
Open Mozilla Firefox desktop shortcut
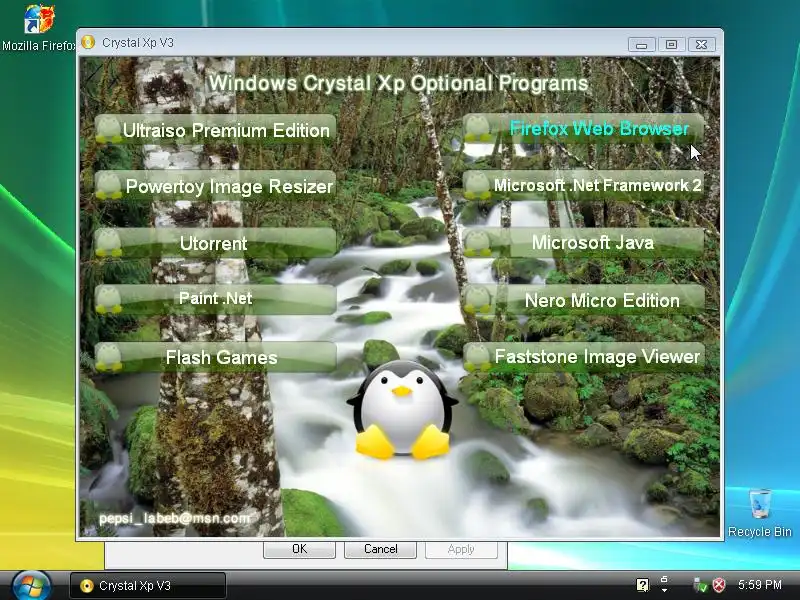tap(38, 28)
